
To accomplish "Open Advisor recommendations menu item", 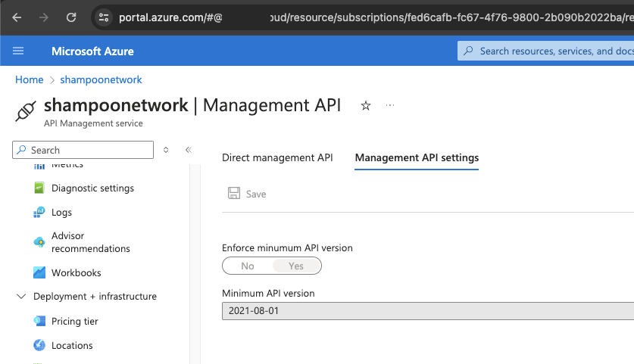I will (91, 242).
